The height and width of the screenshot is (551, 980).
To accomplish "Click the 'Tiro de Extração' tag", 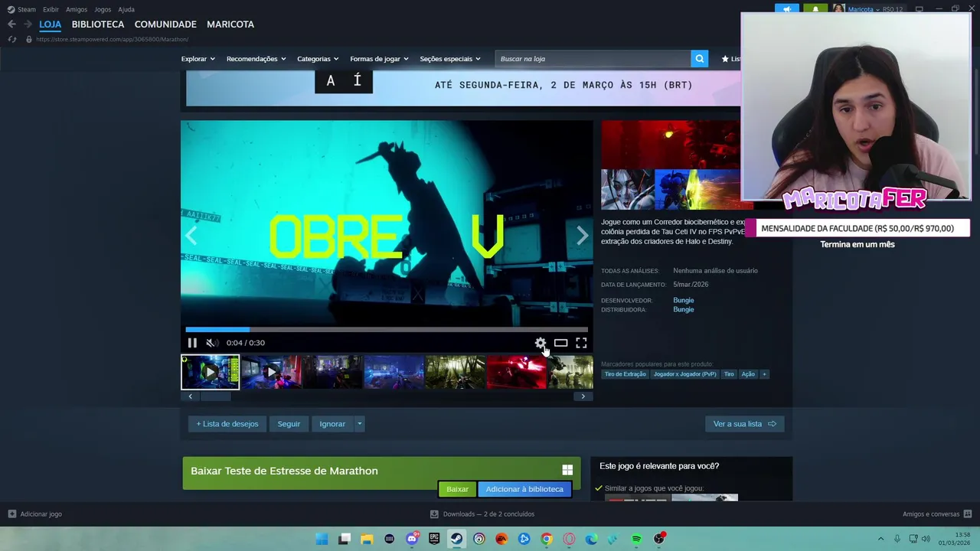I will 625,374.
